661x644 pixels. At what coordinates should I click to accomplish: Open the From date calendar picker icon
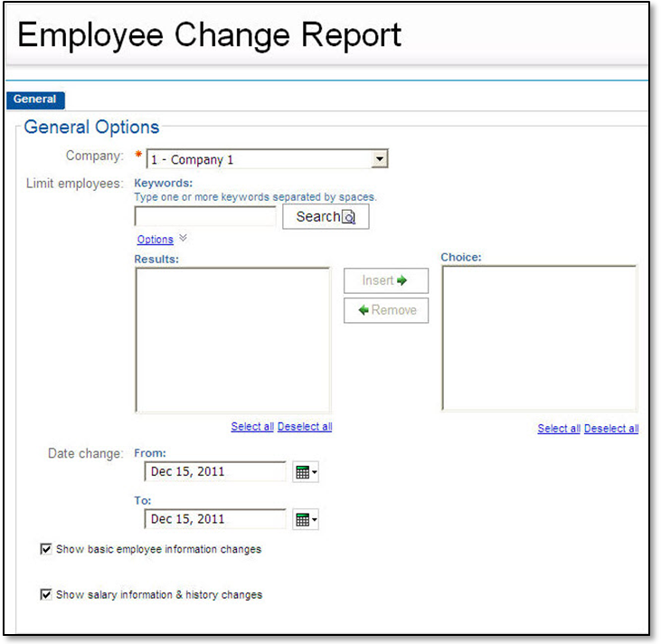point(306,472)
